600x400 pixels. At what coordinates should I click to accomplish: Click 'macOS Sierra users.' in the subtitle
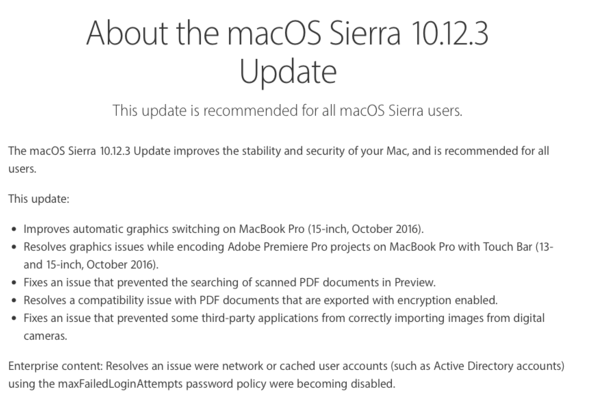coord(401,111)
